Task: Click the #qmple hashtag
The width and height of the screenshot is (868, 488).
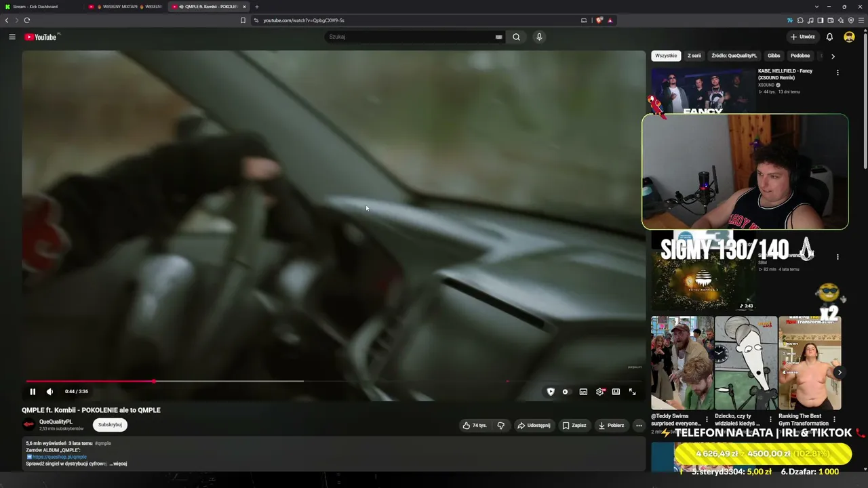Action: click(103, 443)
